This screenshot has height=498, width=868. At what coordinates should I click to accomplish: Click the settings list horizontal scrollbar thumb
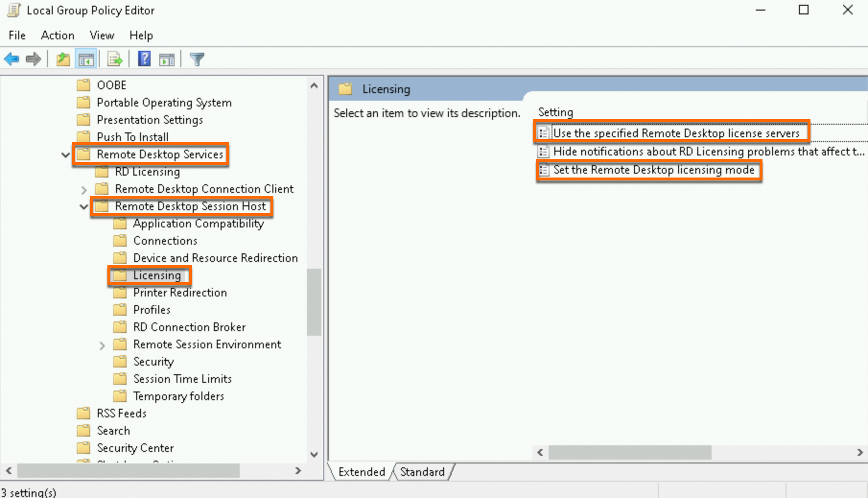[x=630, y=452]
